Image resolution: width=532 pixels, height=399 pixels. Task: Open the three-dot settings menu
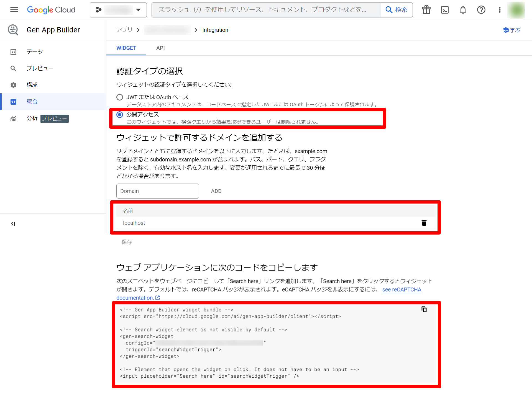point(499,10)
